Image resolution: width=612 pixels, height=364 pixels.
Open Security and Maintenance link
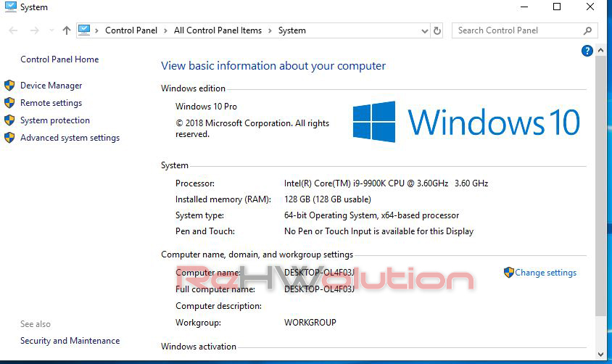pos(70,341)
